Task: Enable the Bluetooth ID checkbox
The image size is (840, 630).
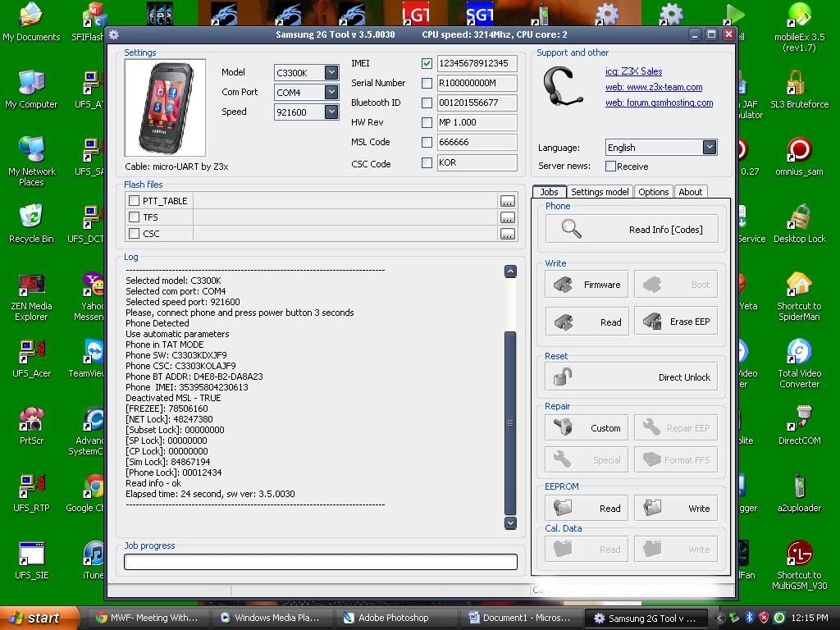Action: pos(427,103)
